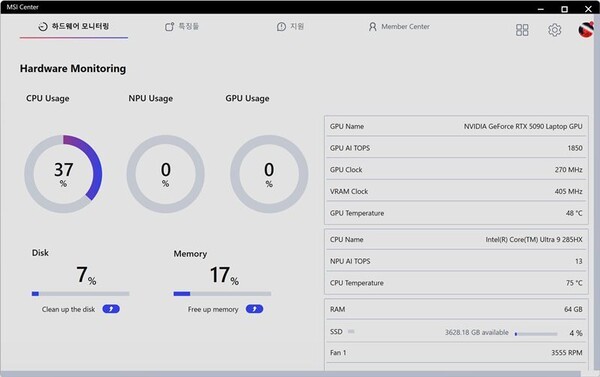
Task: Click the GPU Usage 0% gauge
Action: pos(269,174)
